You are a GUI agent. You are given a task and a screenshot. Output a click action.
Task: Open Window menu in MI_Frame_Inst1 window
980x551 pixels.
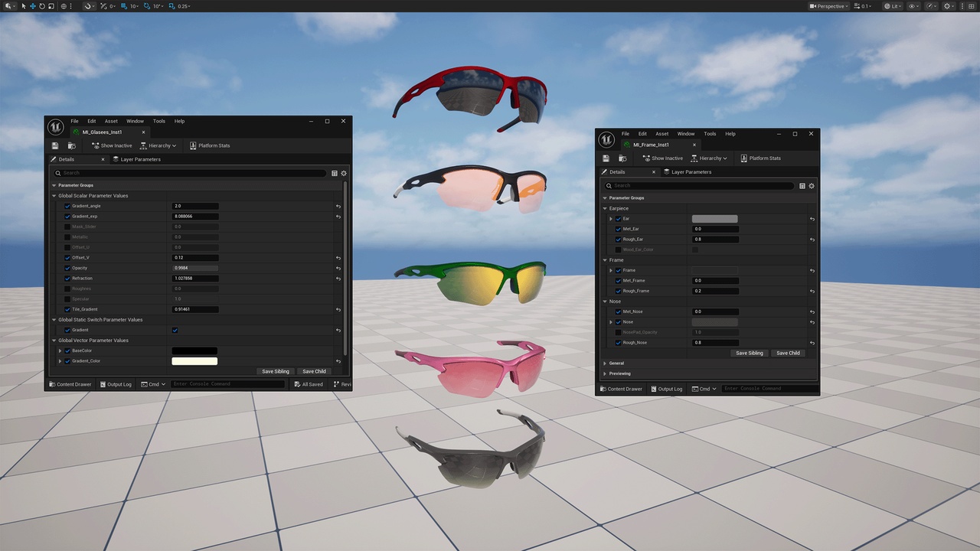(686, 134)
